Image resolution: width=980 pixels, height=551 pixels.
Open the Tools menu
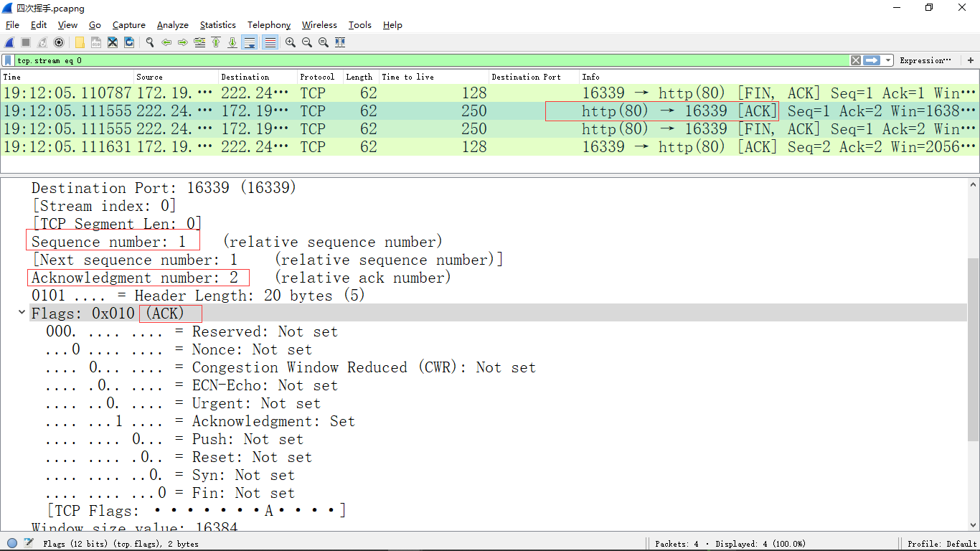[x=359, y=24]
